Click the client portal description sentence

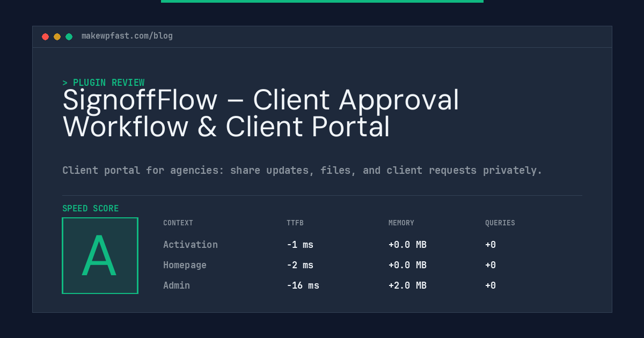(x=302, y=171)
